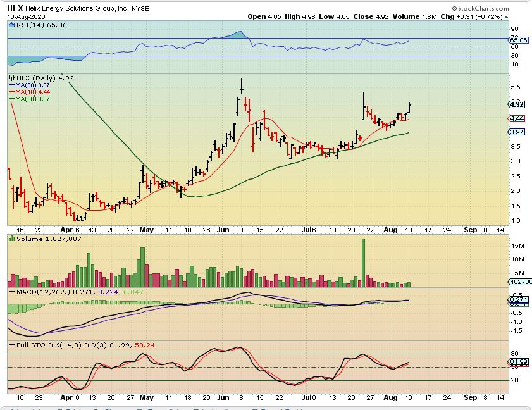Click the red MA(10) 4.44 legend entry
This screenshot has height=410, width=532.
[x=29, y=92]
